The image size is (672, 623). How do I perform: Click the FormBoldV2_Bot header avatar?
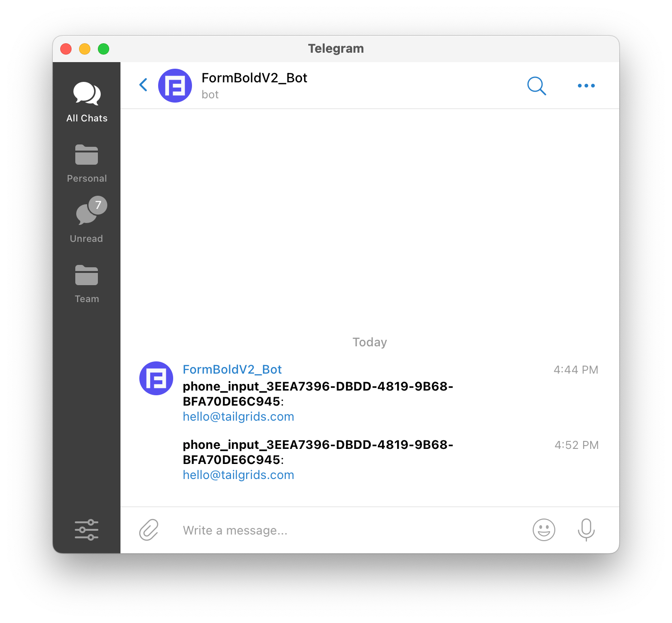[175, 86]
